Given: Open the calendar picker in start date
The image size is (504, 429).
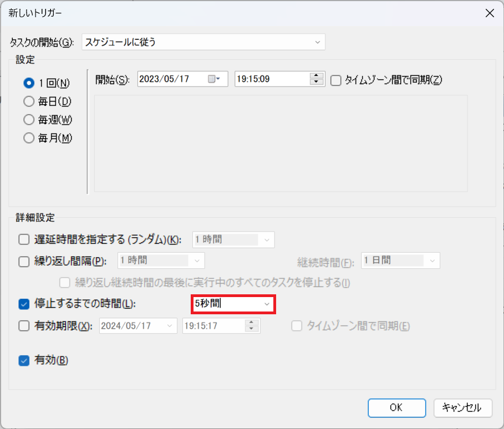Looking at the screenshot, I should click(214, 79).
